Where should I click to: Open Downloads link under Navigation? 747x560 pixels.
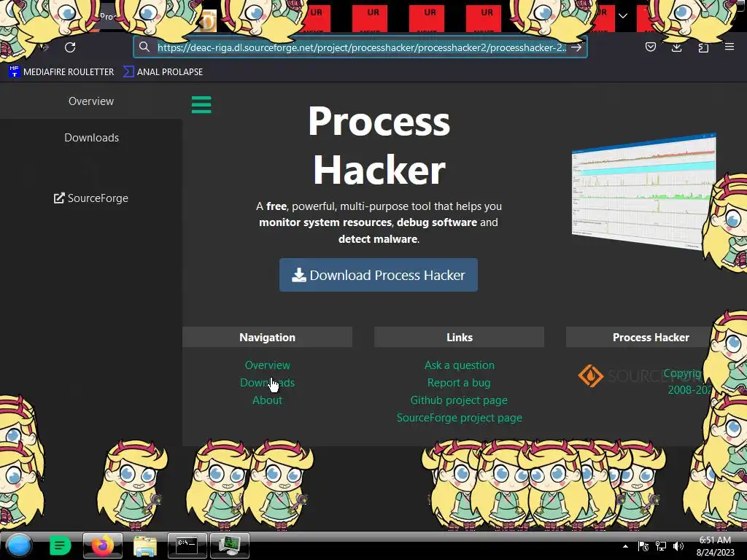pyautogui.click(x=267, y=383)
